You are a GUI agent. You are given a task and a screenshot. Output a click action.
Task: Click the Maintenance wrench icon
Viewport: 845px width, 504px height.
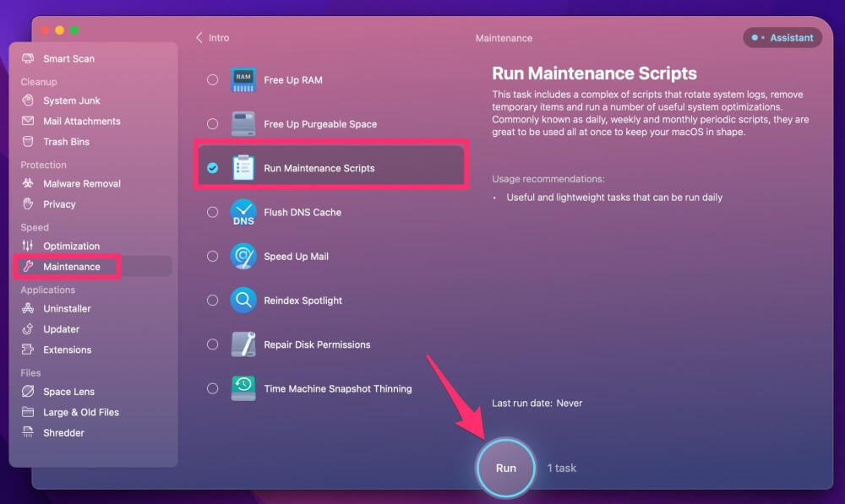coord(28,266)
